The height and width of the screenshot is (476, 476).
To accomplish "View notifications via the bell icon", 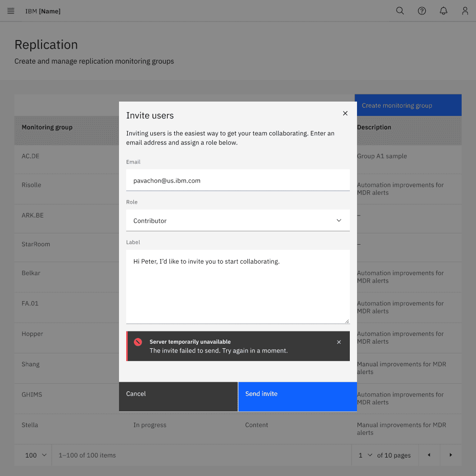I will click(x=443, y=11).
